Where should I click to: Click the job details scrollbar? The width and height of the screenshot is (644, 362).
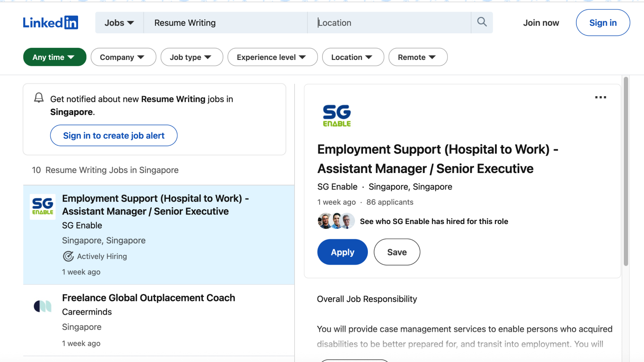pos(625,171)
